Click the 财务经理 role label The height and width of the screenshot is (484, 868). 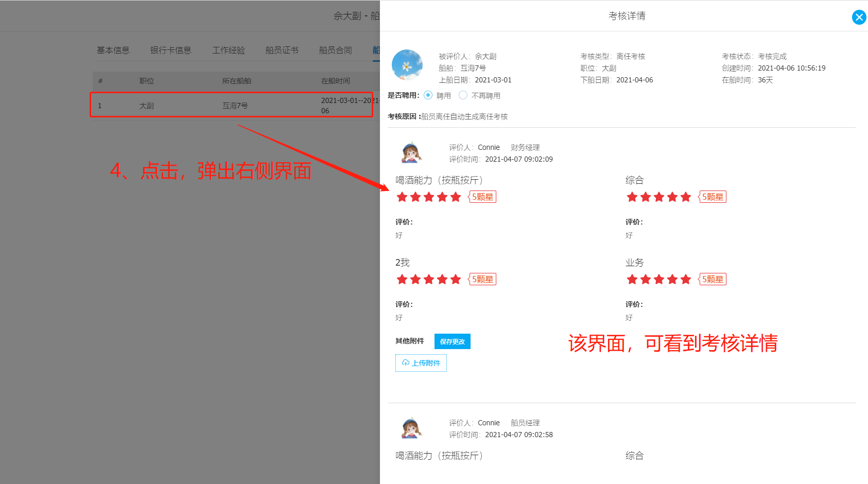coord(525,147)
